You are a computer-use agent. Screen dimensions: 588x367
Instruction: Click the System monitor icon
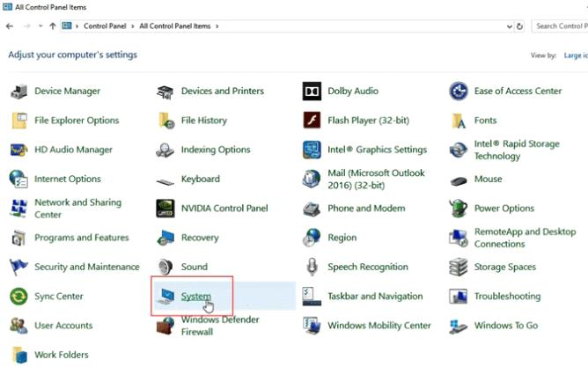165,296
